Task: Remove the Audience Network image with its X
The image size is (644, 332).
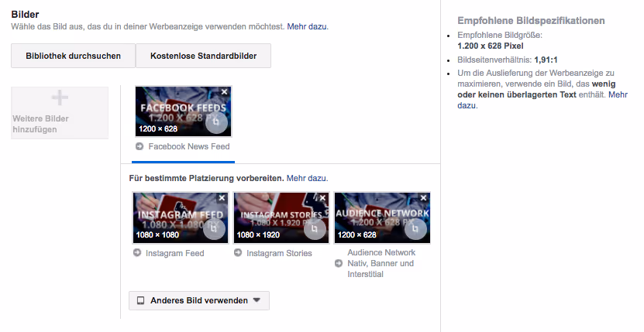Action: click(x=423, y=198)
